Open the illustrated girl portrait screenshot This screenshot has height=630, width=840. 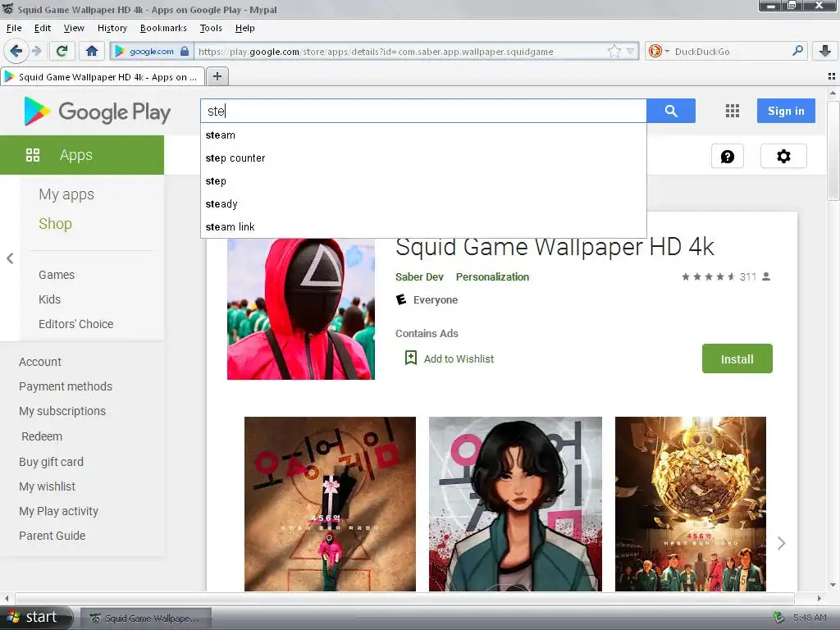pos(515,504)
